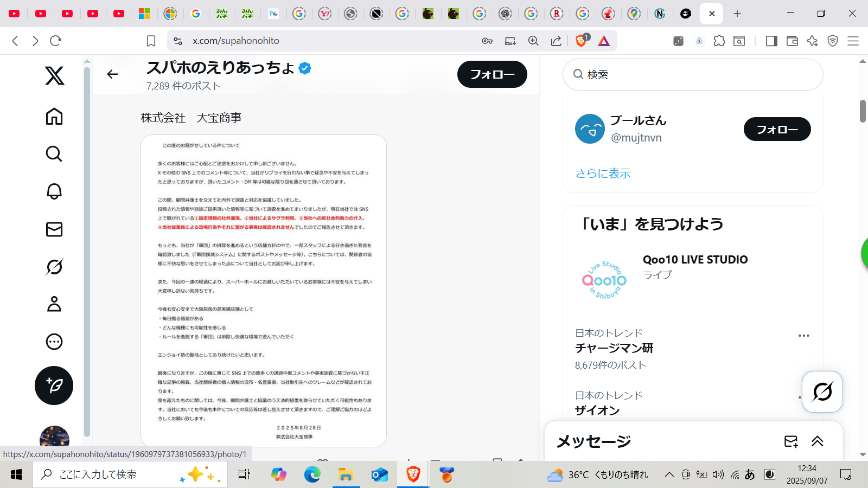The width and height of the screenshot is (868, 488).
Task: Open Microsoft Edge from taskbar
Action: 312,475
